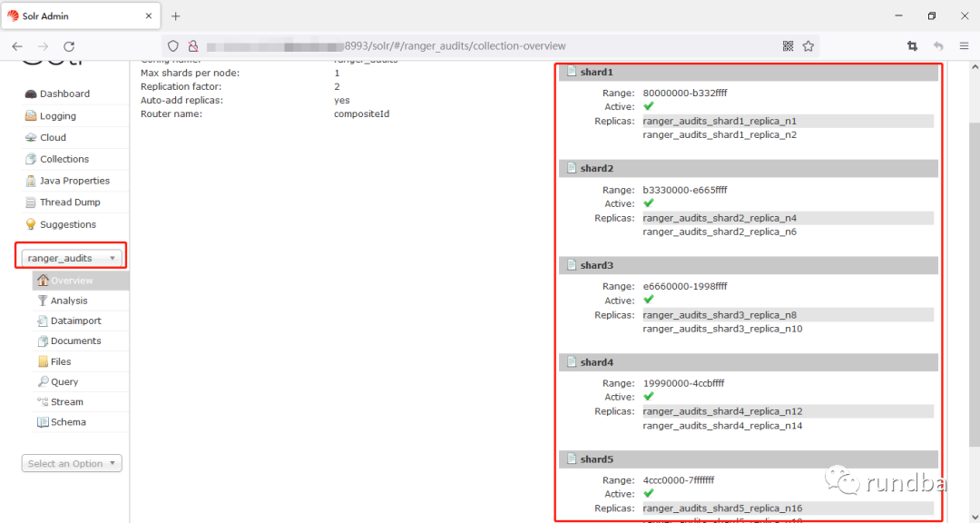Select replica ranger_audits_shard2_replica_n6
The width and height of the screenshot is (980, 523).
click(720, 232)
